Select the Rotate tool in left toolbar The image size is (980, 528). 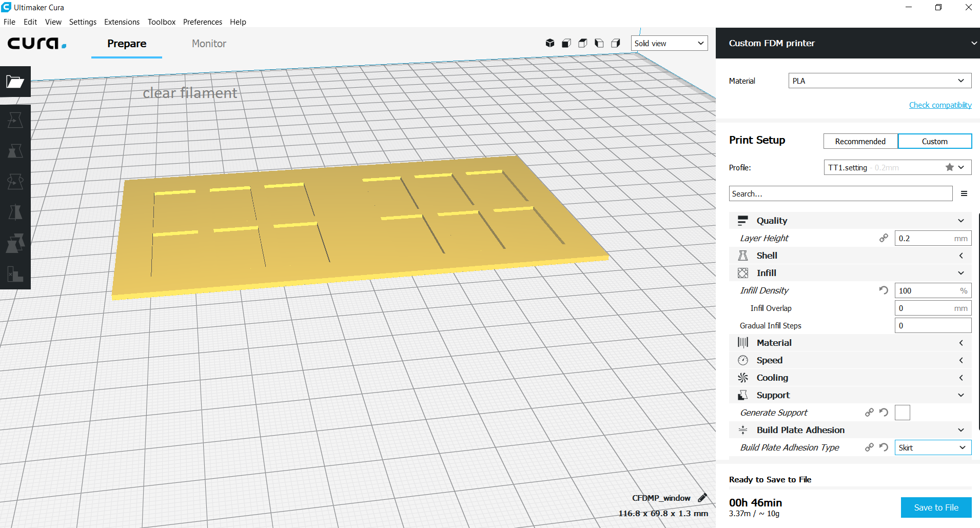pos(15,182)
